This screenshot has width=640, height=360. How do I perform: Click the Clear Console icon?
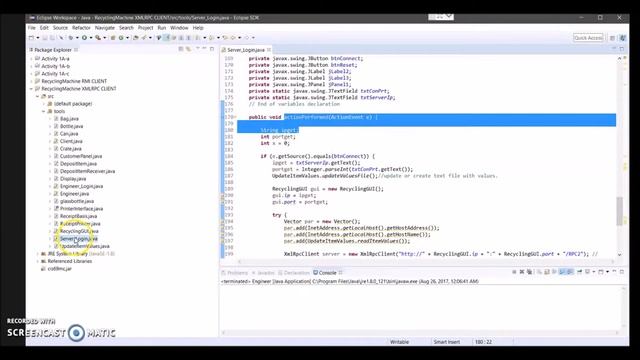[539, 272]
